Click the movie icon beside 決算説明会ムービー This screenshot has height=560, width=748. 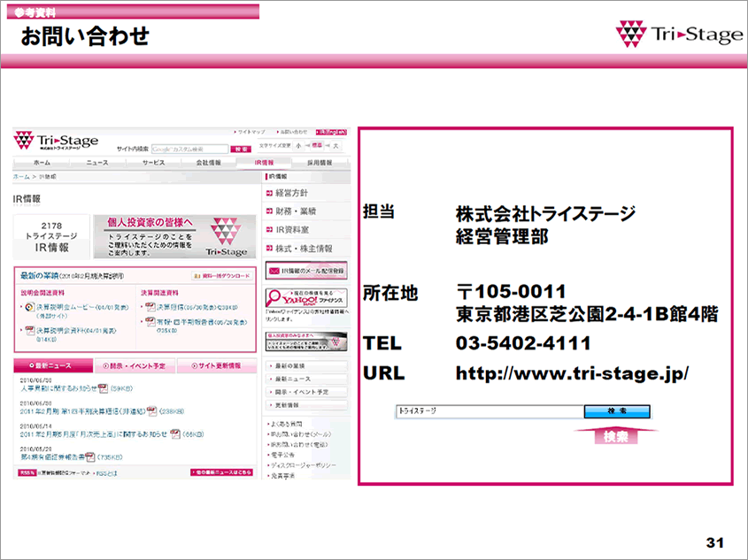[29, 307]
